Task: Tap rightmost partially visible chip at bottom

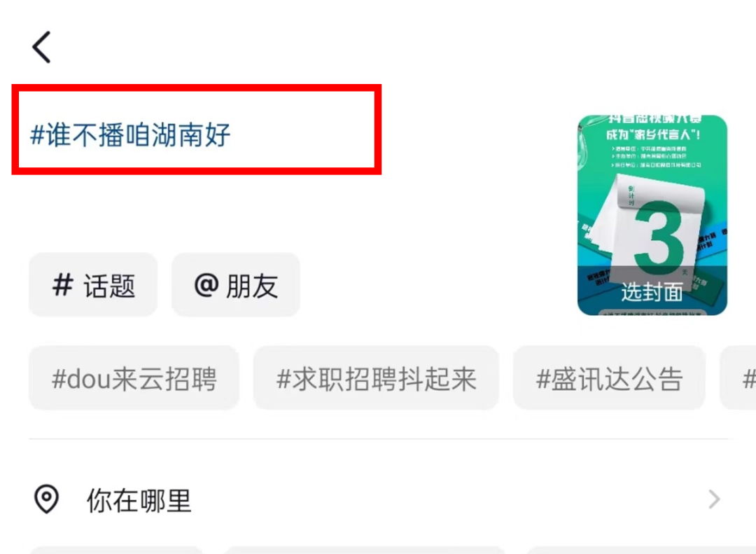Action: [641, 550]
